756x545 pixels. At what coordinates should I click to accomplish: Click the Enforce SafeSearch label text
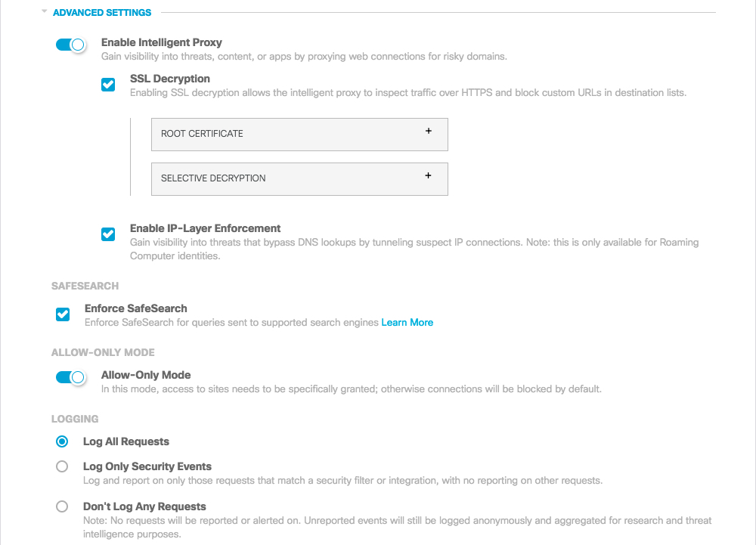coord(136,308)
